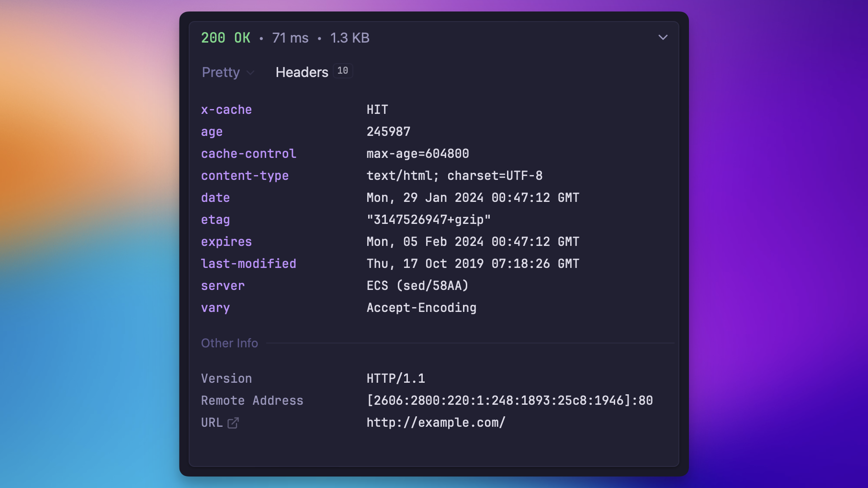
Task: Click the 71 ms response time
Action: click(x=290, y=38)
